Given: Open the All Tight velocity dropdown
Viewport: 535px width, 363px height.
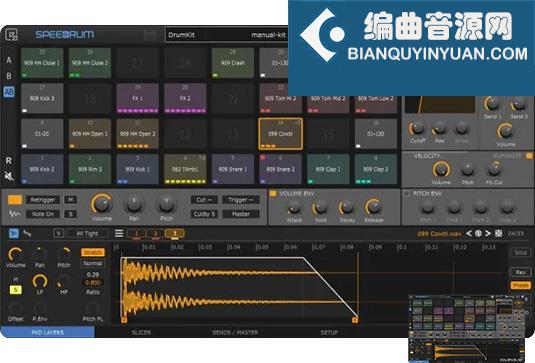Looking at the screenshot, I should click(87, 233).
